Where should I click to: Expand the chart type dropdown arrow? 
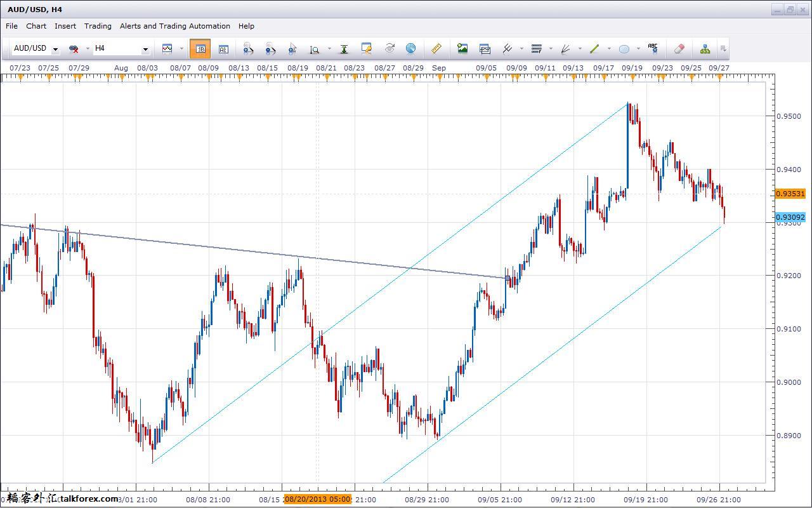181,49
